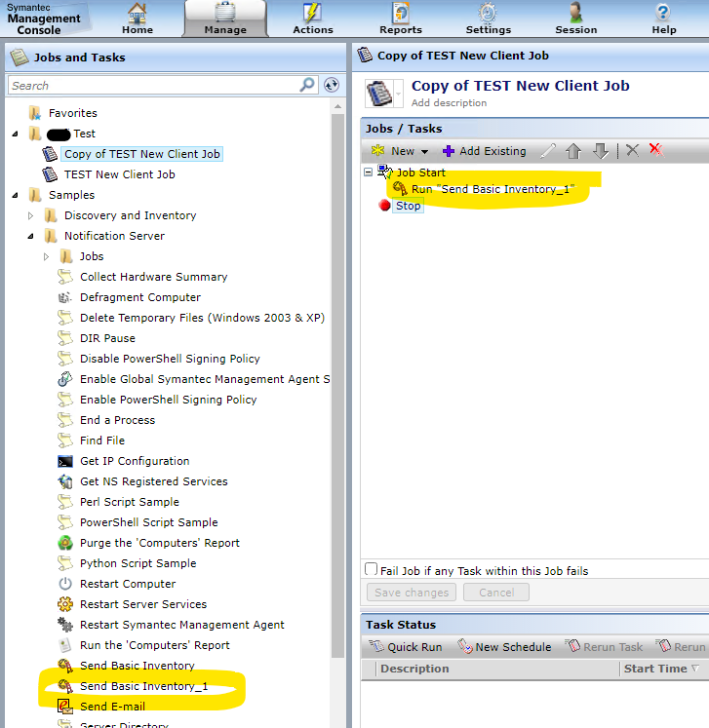Open the Reports menu
709x728 pixels.
coord(401,19)
